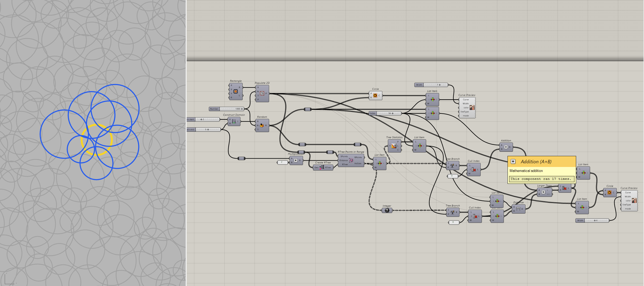
Task: Select the upper Tree Branch component
Action: (453, 165)
